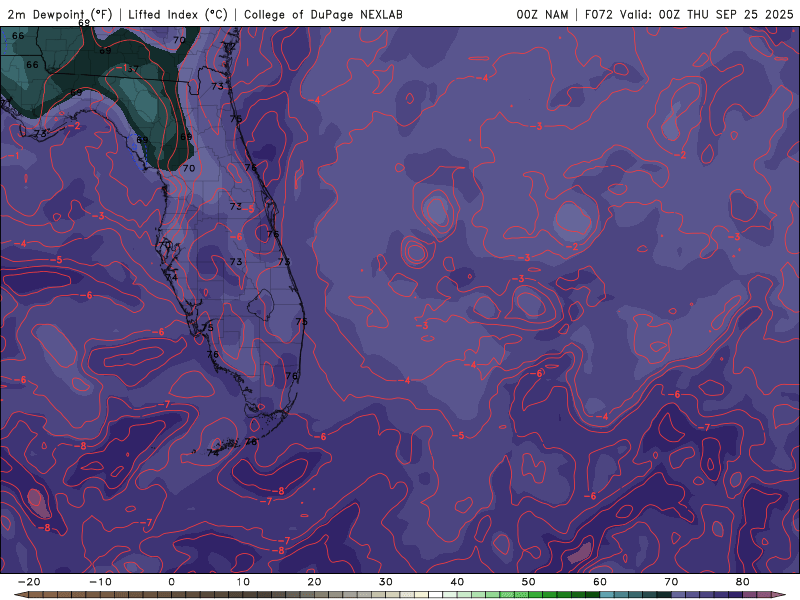Click the 72 dewpoint value on the map
This screenshot has height=600, width=800.
[230, 46]
